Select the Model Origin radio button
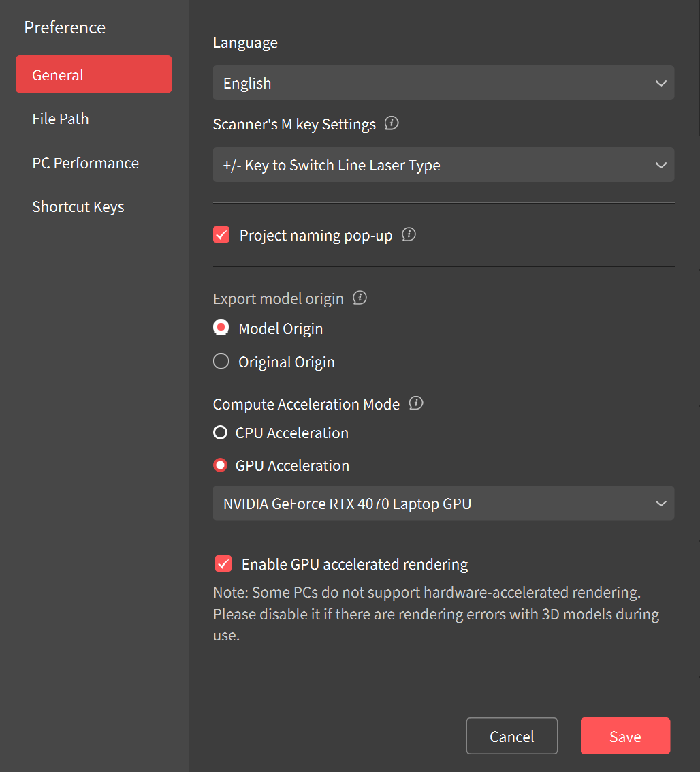700x772 pixels. (x=221, y=328)
